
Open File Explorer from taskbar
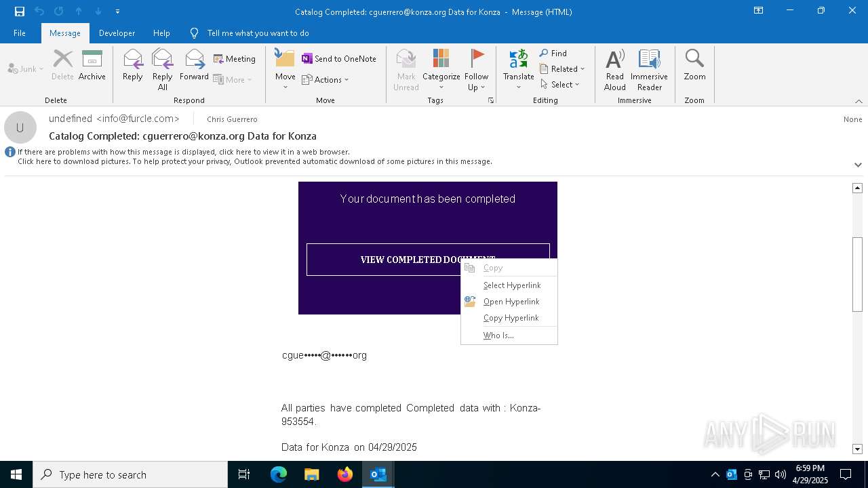pyautogui.click(x=311, y=474)
